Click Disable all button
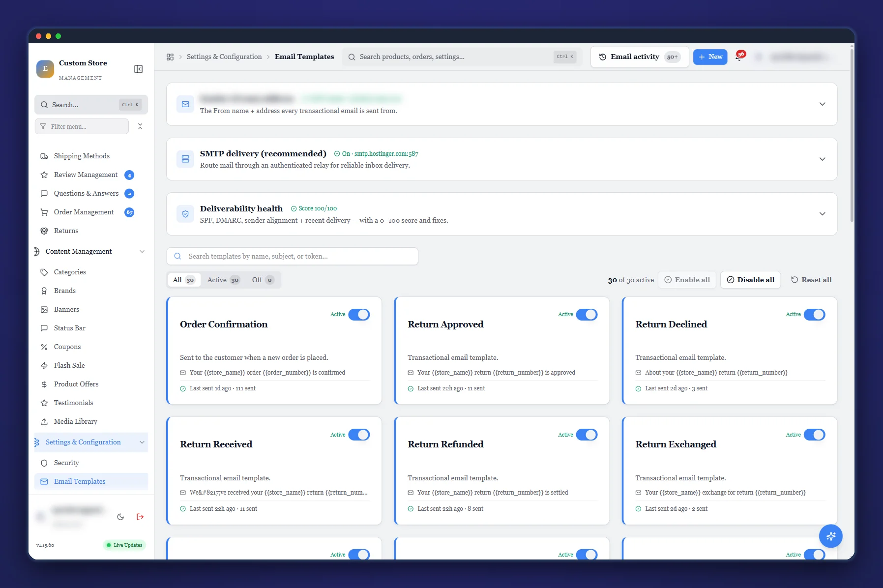The image size is (883, 588). 750,280
